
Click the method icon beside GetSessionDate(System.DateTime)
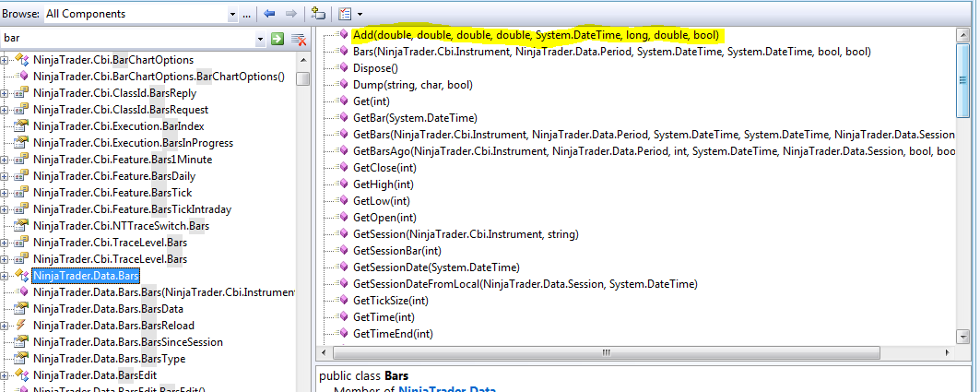342,267
